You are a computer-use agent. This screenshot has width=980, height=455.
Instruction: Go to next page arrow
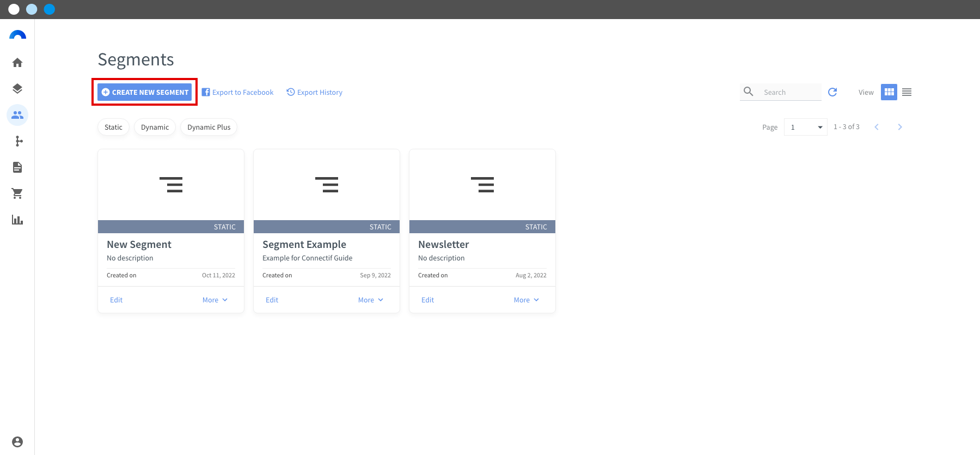900,127
